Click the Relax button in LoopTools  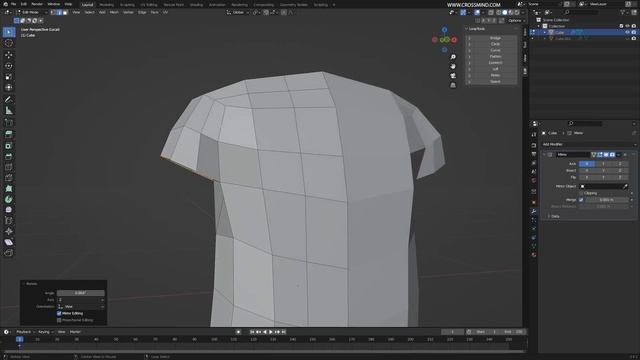click(x=495, y=75)
